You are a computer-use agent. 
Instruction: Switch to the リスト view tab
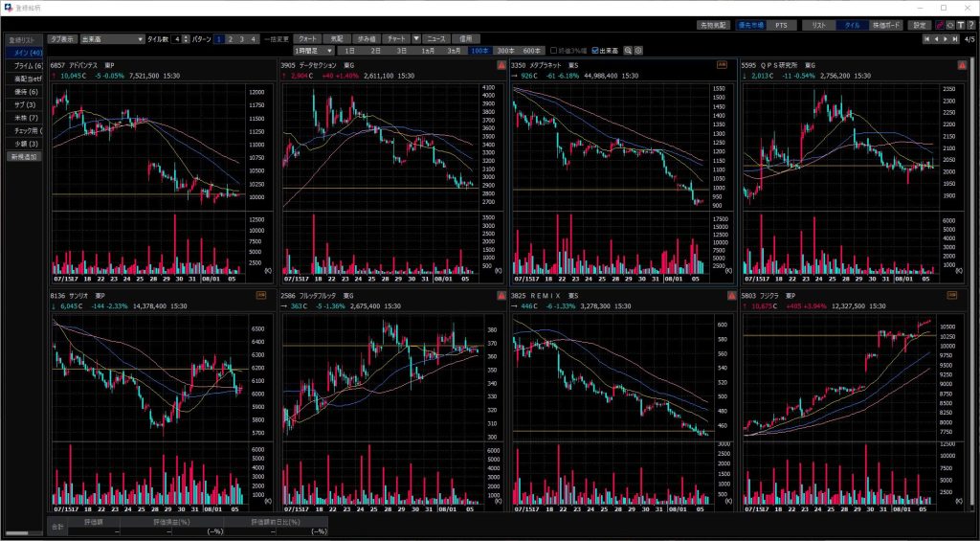click(x=817, y=25)
